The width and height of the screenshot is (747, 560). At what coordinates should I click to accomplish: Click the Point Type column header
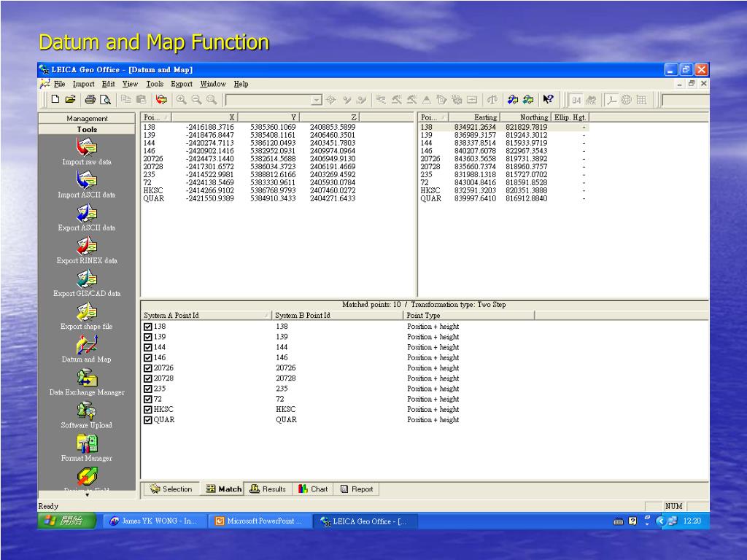pyautogui.click(x=469, y=315)
